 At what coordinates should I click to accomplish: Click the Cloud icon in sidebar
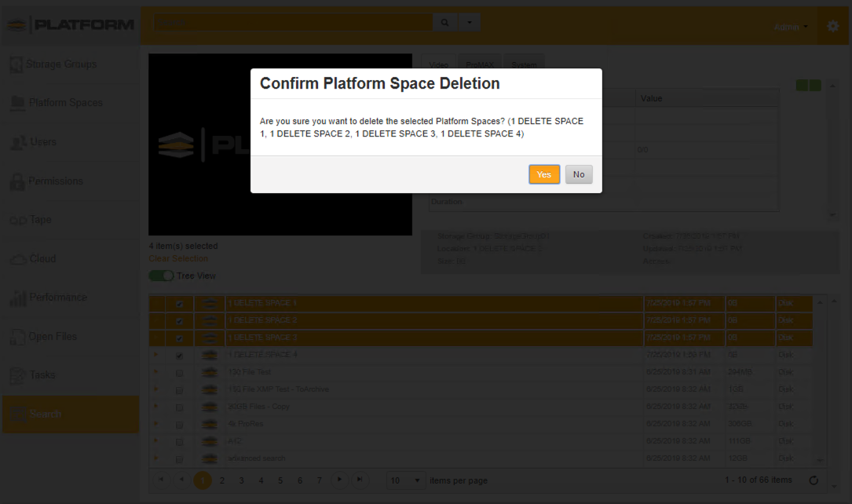[x=18, y=259]
